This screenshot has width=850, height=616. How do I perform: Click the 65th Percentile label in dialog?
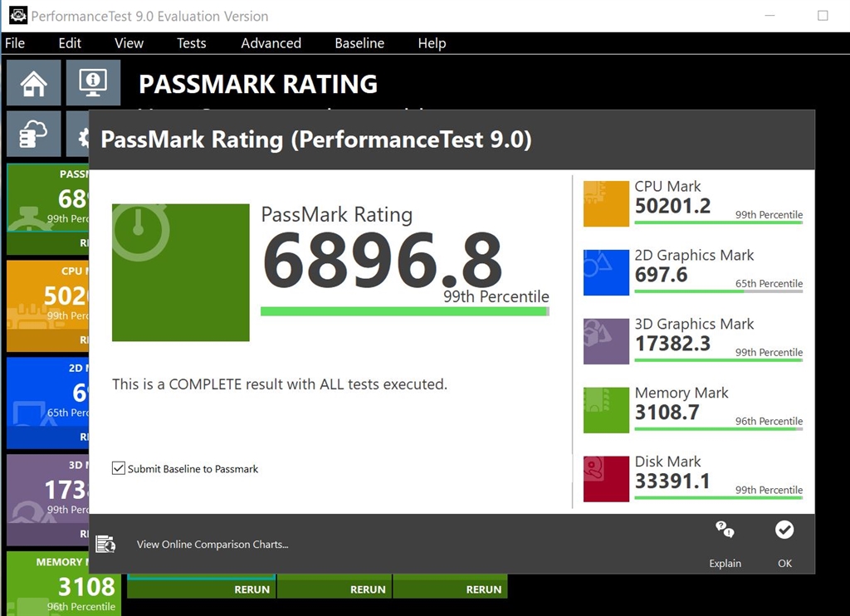click(x=769, y=284)
